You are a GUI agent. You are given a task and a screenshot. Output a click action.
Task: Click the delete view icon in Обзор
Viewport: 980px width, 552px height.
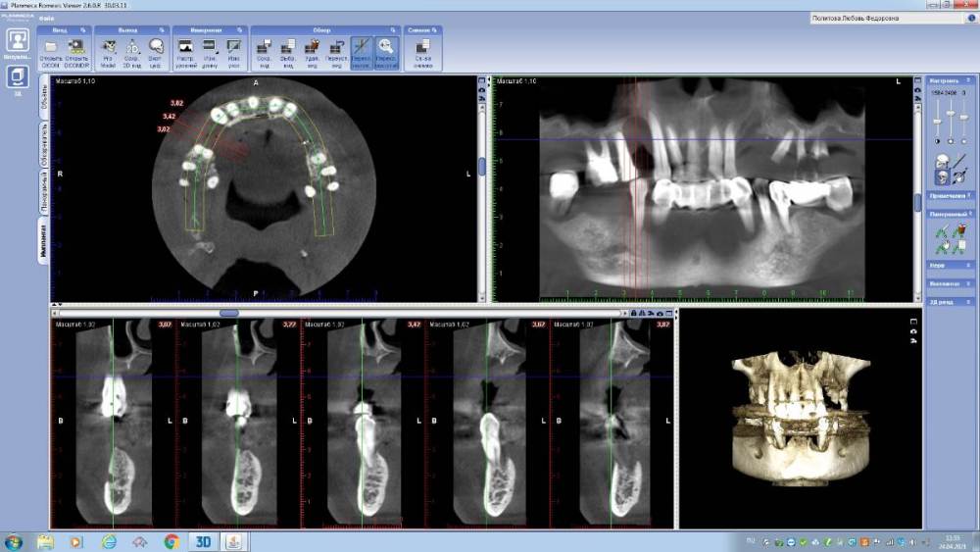[312, 47]
